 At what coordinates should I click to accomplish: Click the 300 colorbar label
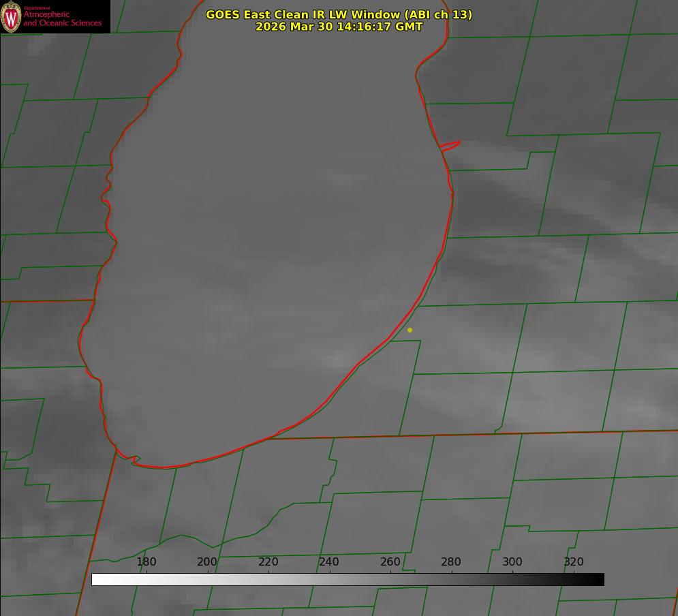(x=512, y=562)
